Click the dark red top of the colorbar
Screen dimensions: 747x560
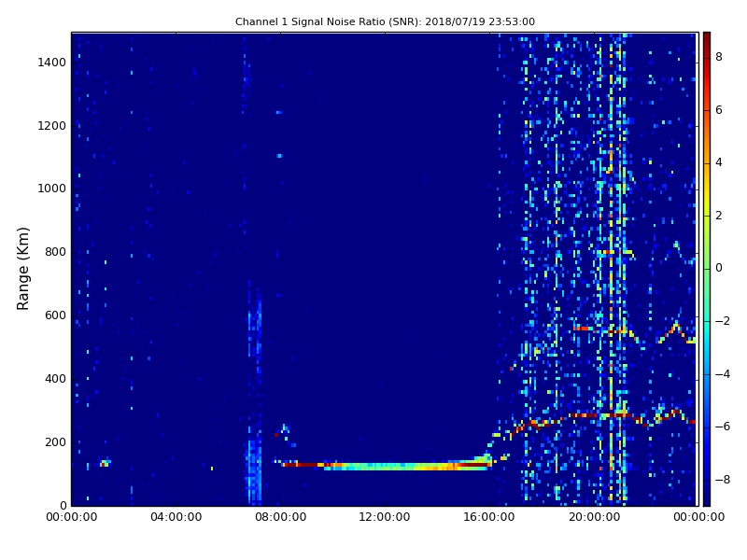click(707, 38)
